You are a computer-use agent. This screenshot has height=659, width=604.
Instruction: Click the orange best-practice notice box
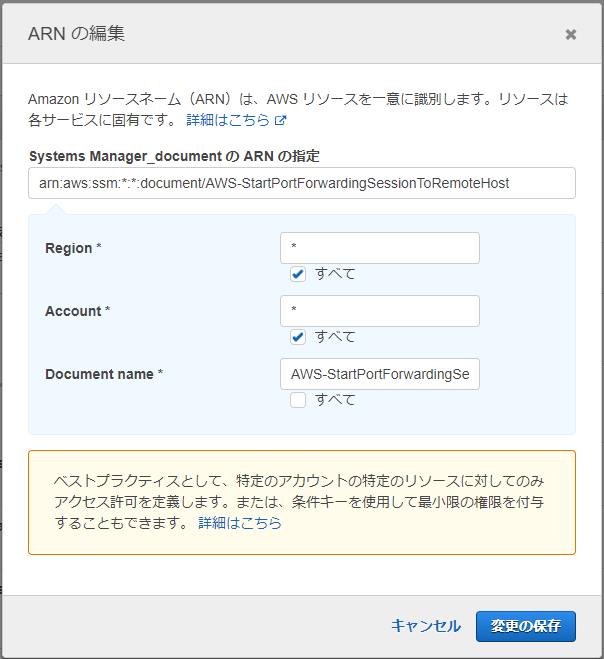coord(302,503)
